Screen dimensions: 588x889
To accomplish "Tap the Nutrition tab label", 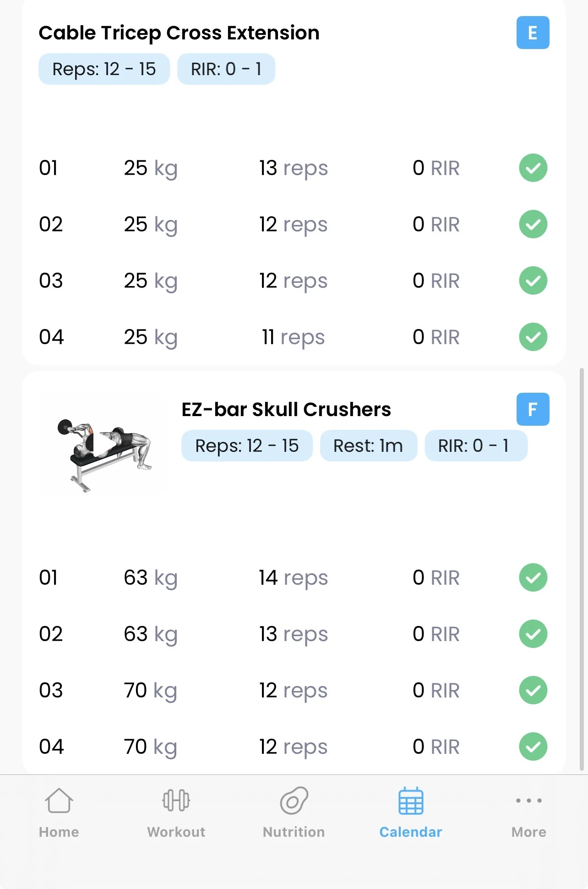I will point(294,832).
